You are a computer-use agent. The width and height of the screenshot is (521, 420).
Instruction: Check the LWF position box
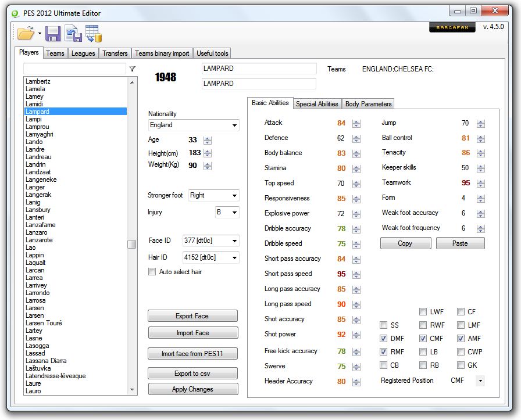click(x=423, y=312)
